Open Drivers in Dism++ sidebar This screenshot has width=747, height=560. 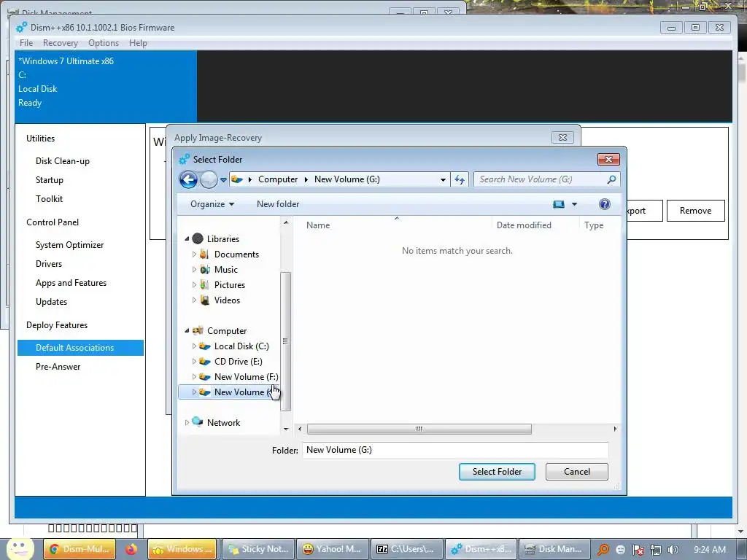point(49,264)
